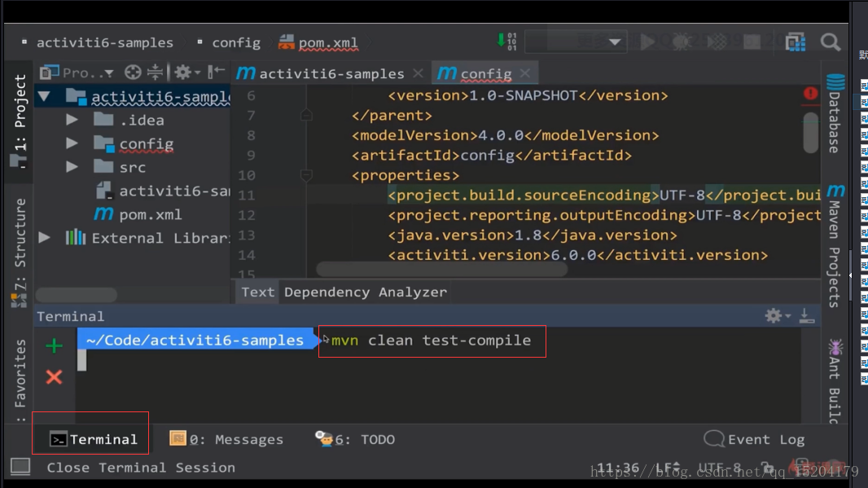
Task: Click the Stop square icon in toolbar
Action: point(752,42)
